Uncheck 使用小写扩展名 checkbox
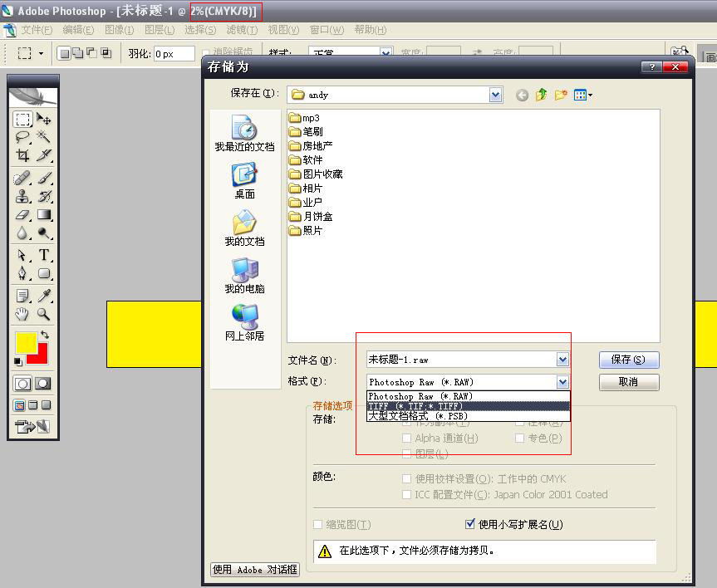The image size is (717, 588). tap(469, 524)
